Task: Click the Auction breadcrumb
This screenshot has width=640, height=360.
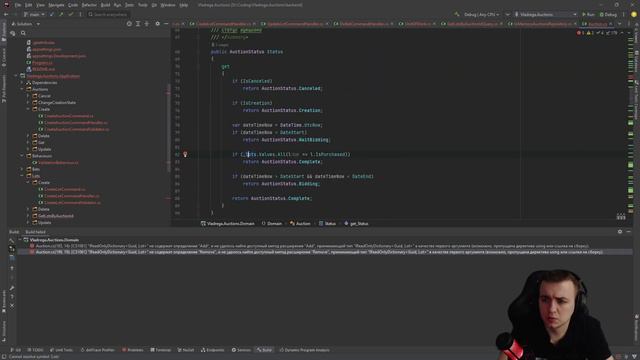Action: (300, 224)
